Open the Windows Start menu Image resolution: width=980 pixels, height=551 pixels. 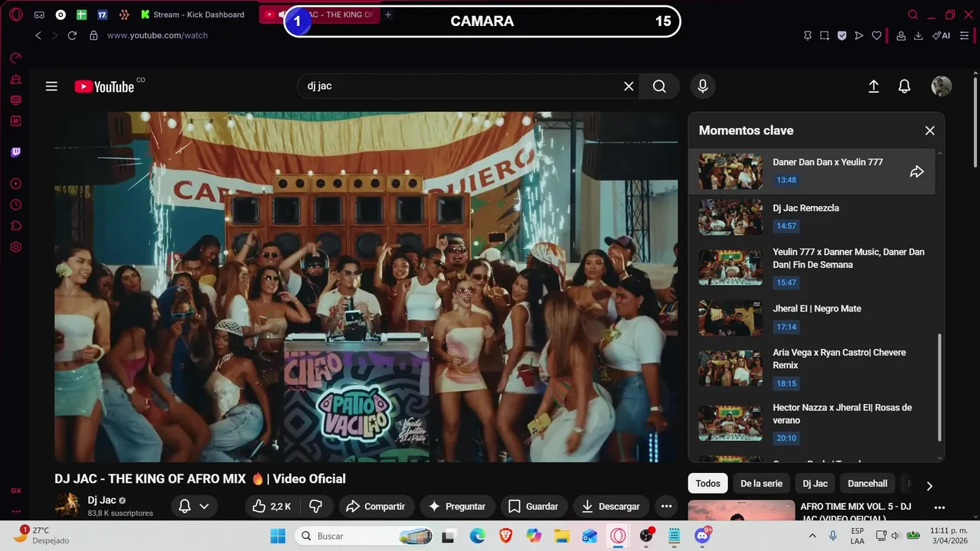pyautogui.click(x=277, y=536)
